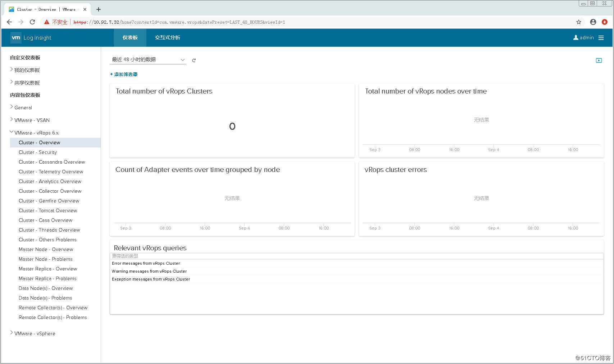Click the vRops cluster errors widget title
This screenshot has width=614, height=364.
coord(396,169)
